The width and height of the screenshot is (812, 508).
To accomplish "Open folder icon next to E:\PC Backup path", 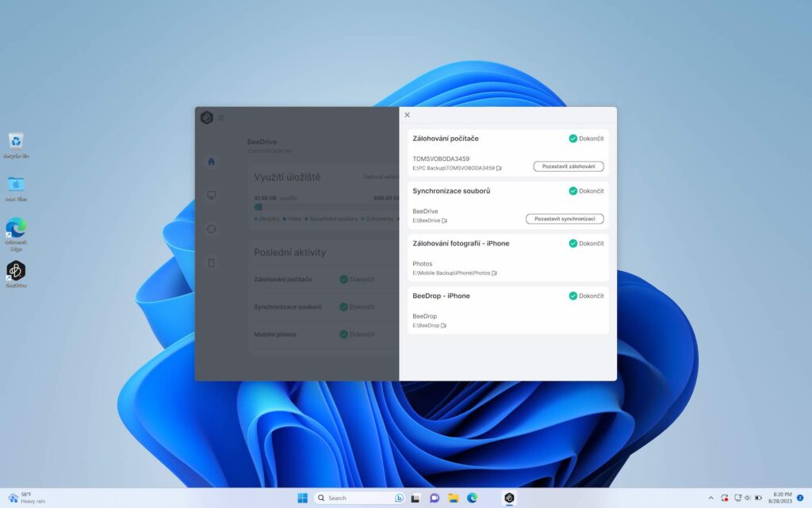I will [500, 168].
